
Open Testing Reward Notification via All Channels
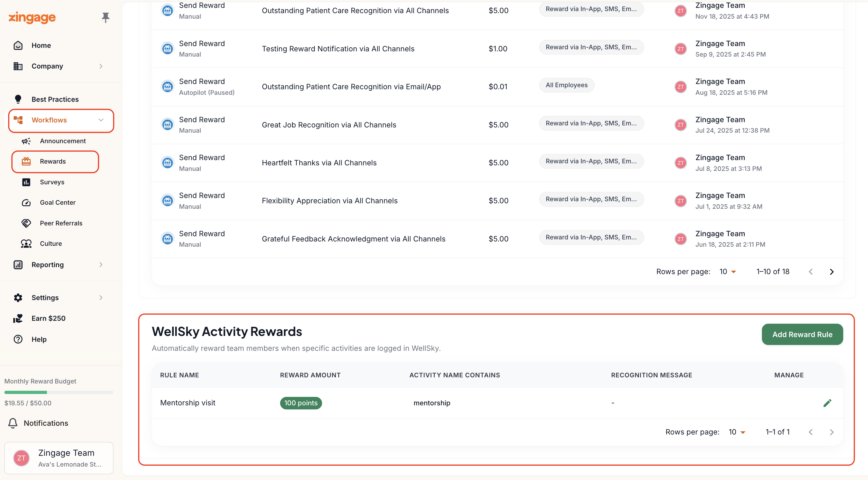338,49
